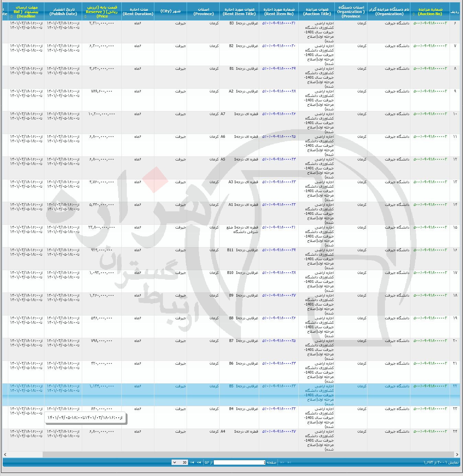Open rent item number link for A1 row
The height and width of the screenshot is (476, 463).
[279, 204]
